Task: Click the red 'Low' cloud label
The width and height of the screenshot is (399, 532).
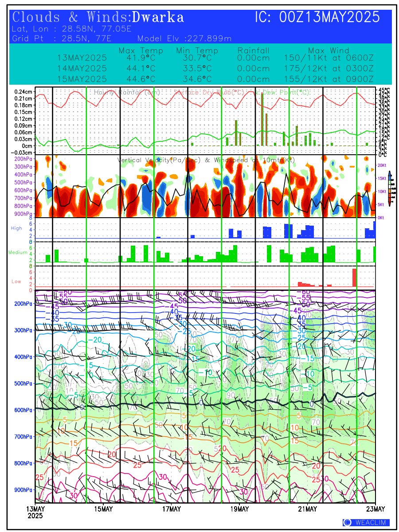Action: 16,281
